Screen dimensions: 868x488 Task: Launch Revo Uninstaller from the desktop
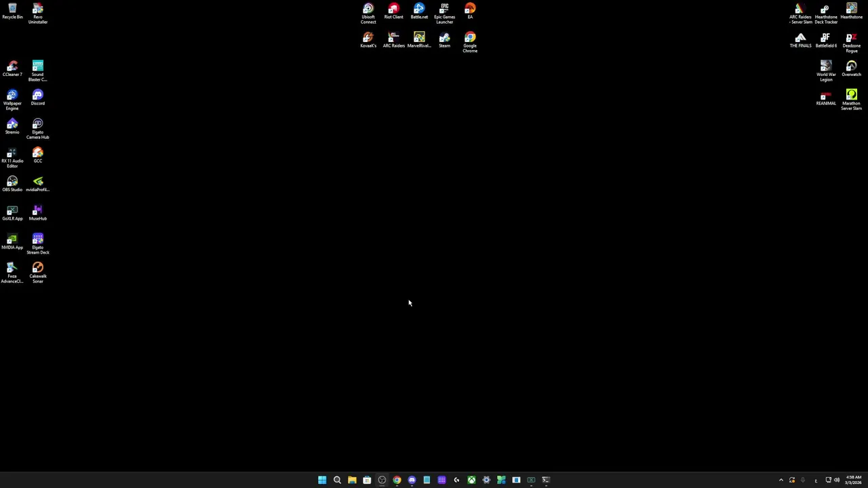(x=38, y=14)
